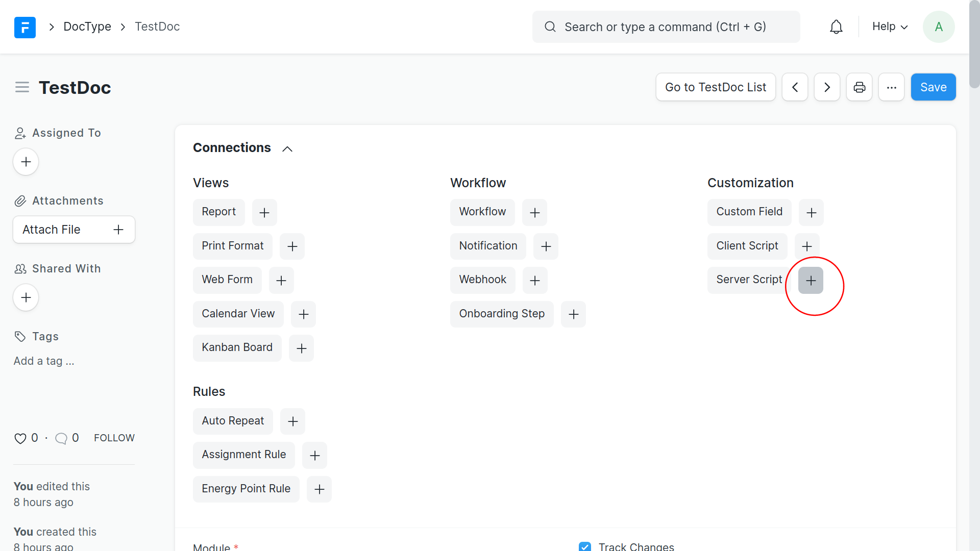This screenshot has width=980, height=551.
Task: Like the document with heart icon
Action: click(20, 438)
